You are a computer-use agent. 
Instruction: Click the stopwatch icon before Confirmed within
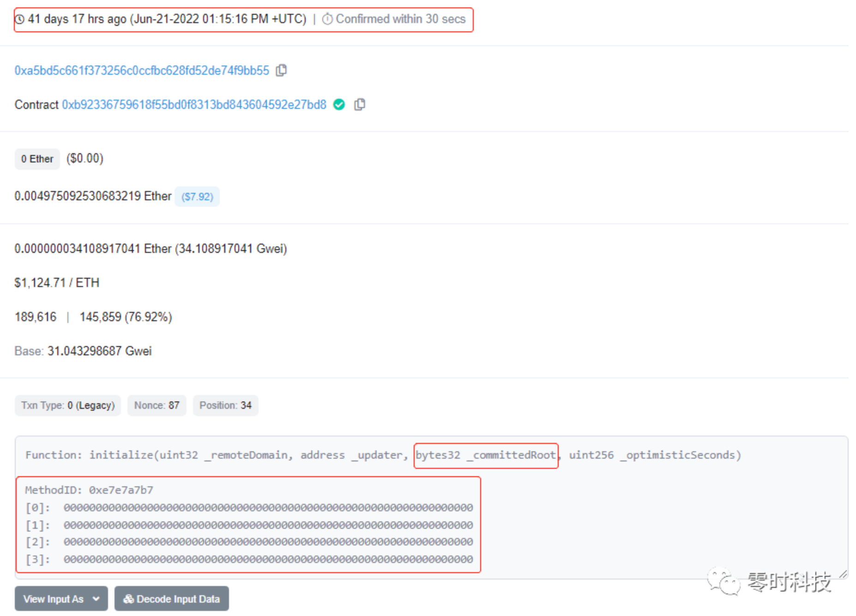pos(327,19)
